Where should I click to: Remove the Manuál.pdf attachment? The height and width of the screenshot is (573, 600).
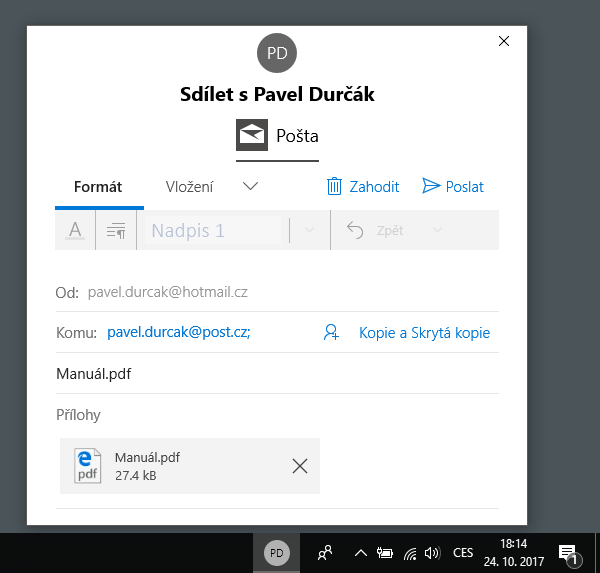pyautogui.click(x=299, y=465)
